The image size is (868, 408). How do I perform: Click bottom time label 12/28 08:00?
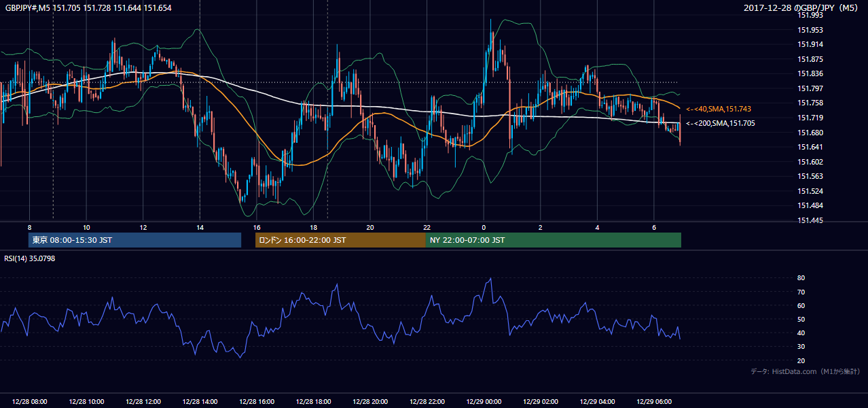click(x=30, y=401)
